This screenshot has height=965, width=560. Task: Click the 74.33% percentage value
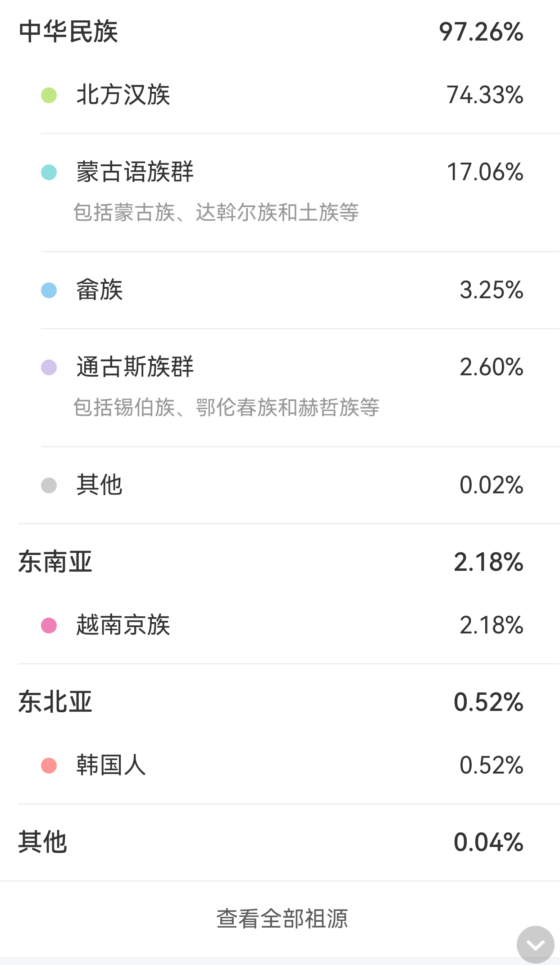click(x=485, y=95)
